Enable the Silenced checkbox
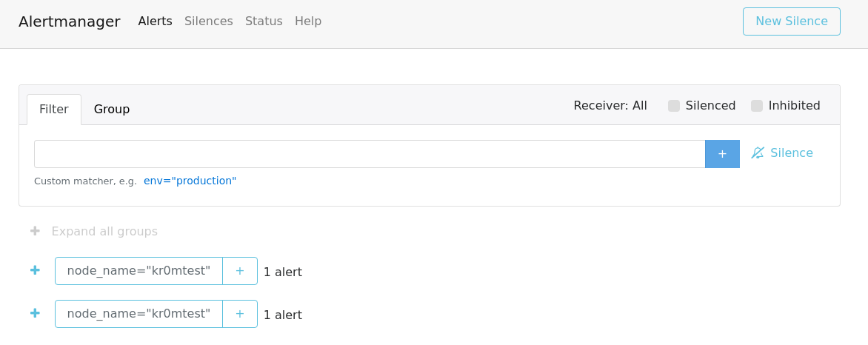 (674, 106)
